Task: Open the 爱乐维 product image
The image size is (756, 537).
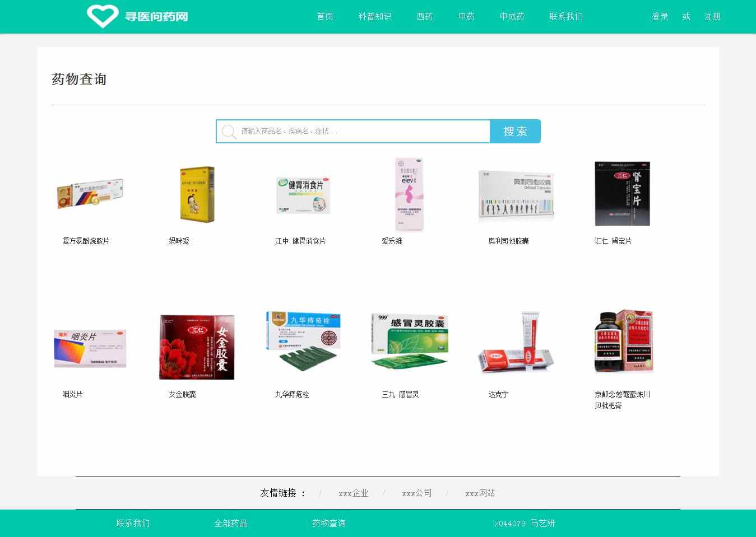Action: [409, 194]
